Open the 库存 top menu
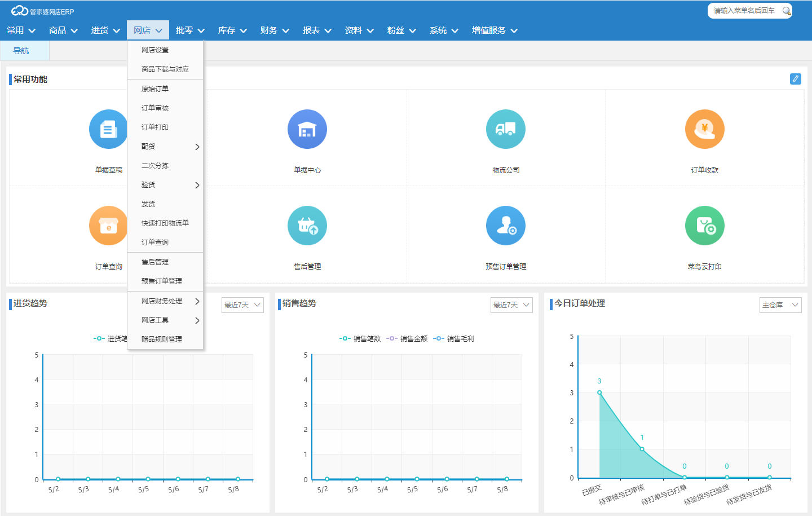812x516 pixels. coord(233,30)
